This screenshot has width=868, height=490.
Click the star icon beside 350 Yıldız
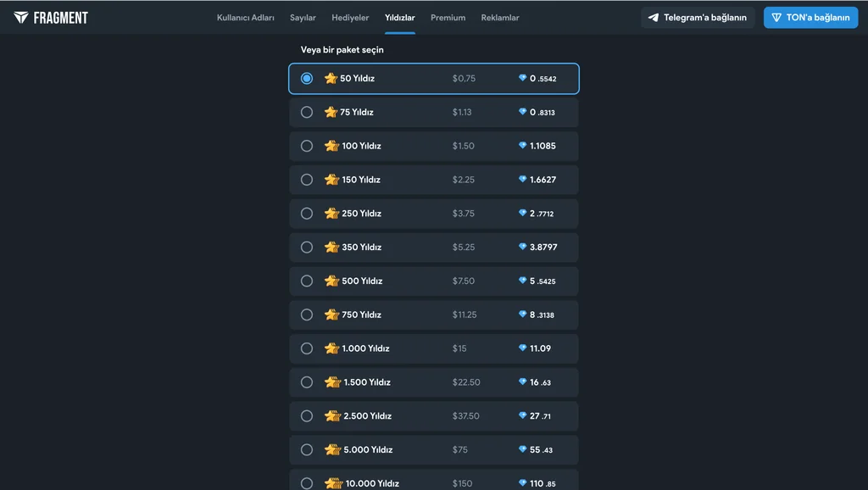331,248
